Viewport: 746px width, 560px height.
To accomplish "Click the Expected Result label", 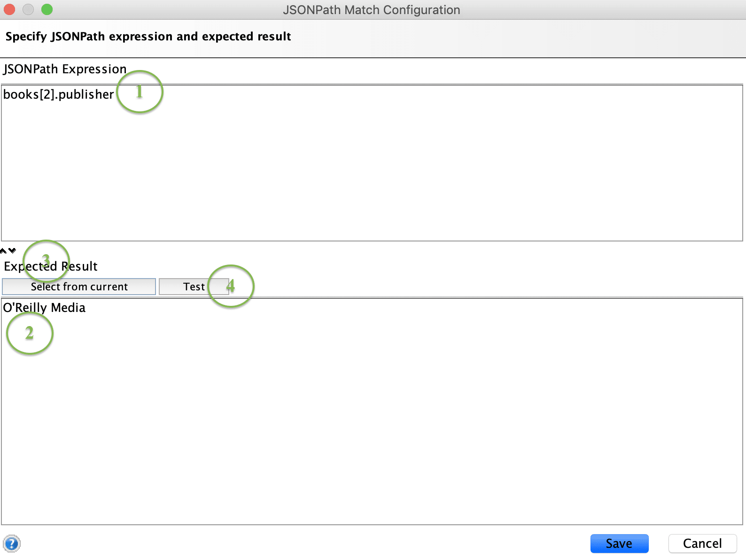I will (x=51, y=266).
